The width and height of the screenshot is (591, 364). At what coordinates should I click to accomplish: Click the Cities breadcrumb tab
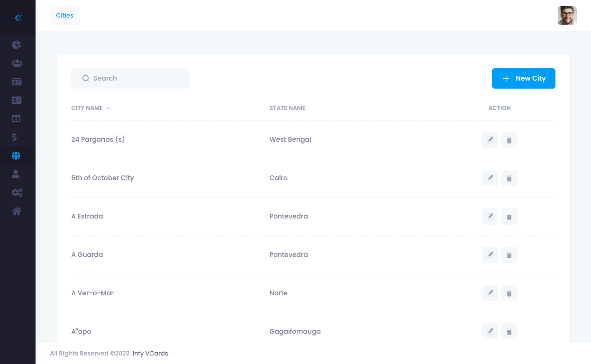click(x=64, y=15)
